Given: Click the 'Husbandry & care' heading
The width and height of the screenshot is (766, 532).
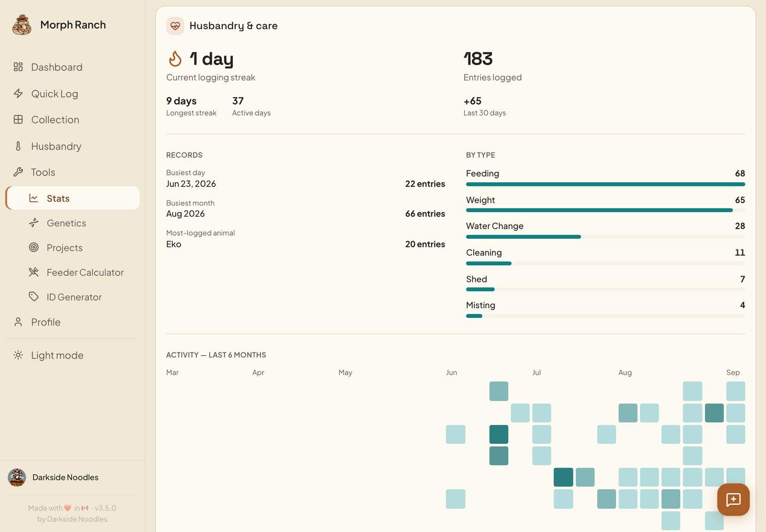Looking at the screenshot, I should [233, 26].
